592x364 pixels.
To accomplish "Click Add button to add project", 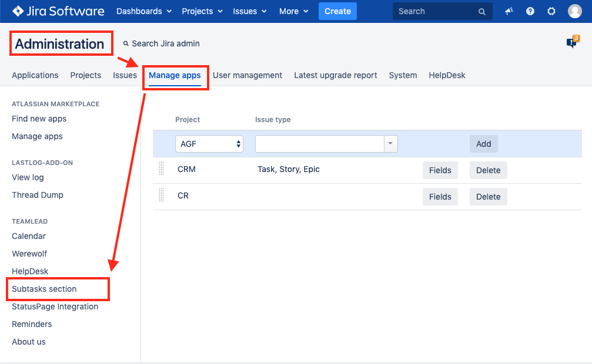I will coord(483,144).
